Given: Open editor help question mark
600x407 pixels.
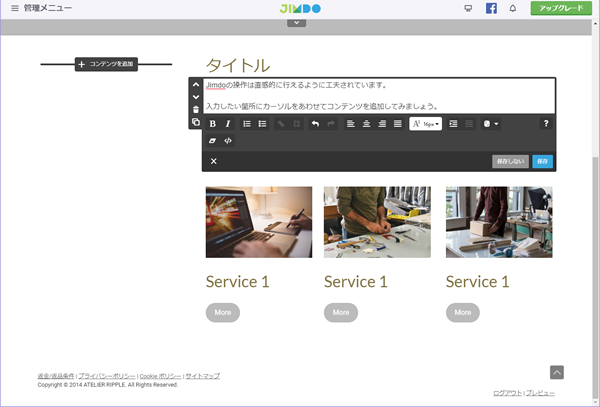Looking at the screenshot, I should (546, 124).
